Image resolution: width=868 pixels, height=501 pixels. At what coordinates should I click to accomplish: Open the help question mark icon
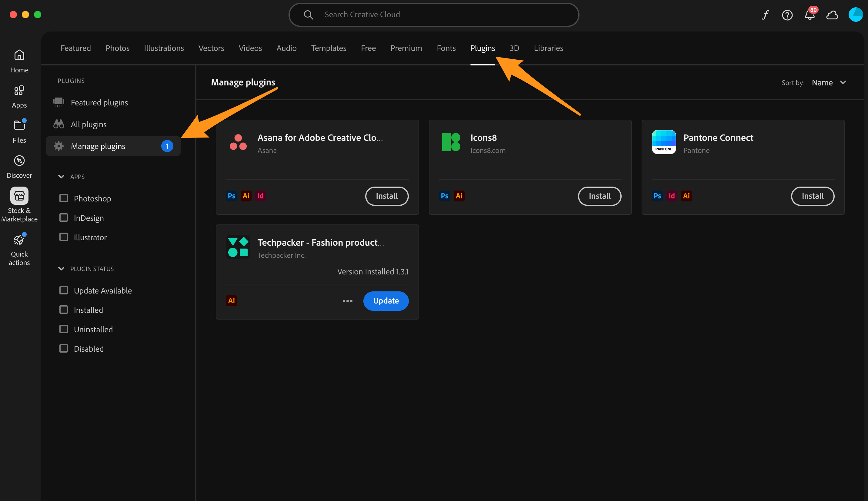[x=787, y=15]
